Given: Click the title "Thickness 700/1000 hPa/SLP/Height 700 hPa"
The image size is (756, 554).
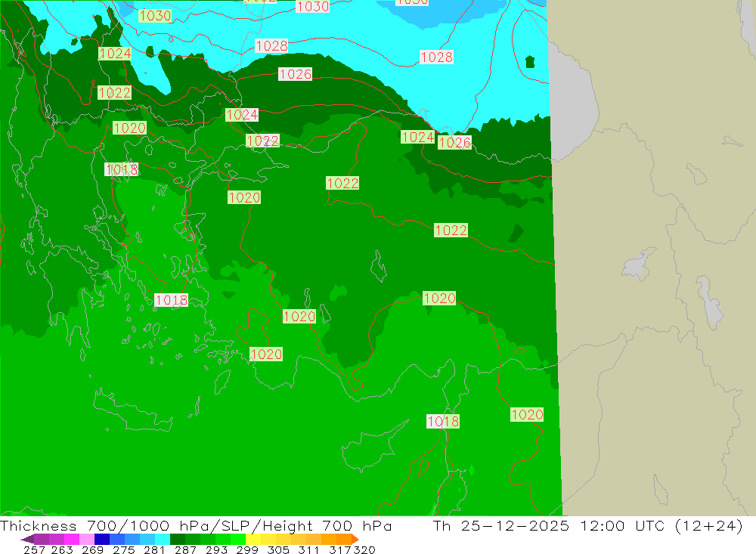Looking at the screenshot, I should [195, 526].
